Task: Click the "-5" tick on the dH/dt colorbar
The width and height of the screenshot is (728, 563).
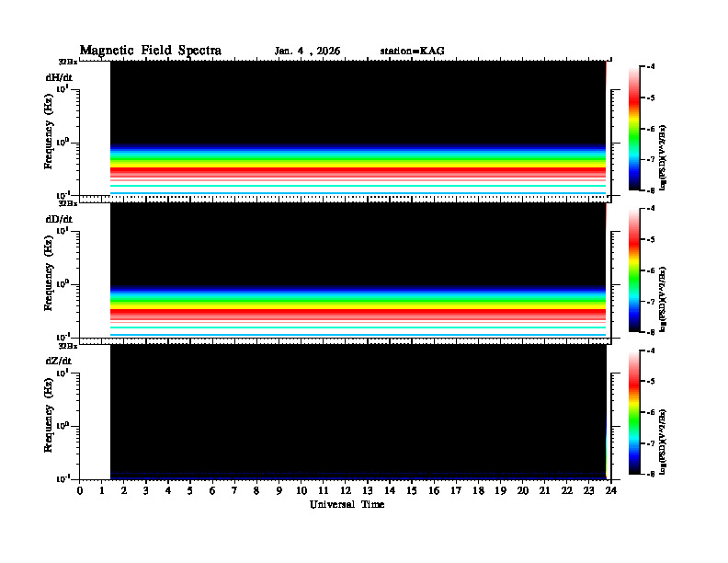Action: [652, 98]
